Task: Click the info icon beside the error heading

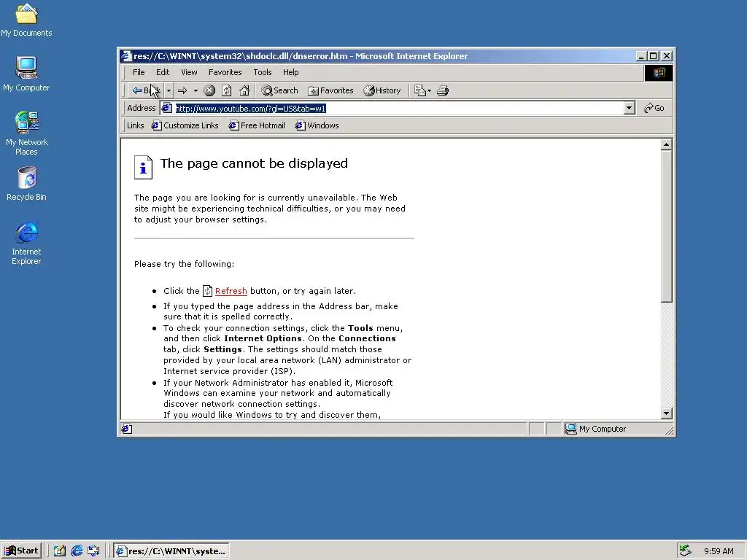Action: 144,167
